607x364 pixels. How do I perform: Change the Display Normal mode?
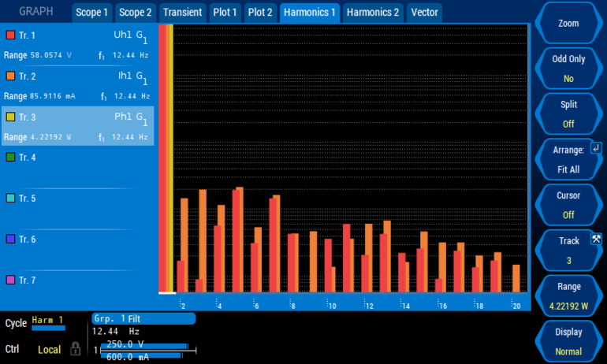pyautogui.click(x=568, y=341)
